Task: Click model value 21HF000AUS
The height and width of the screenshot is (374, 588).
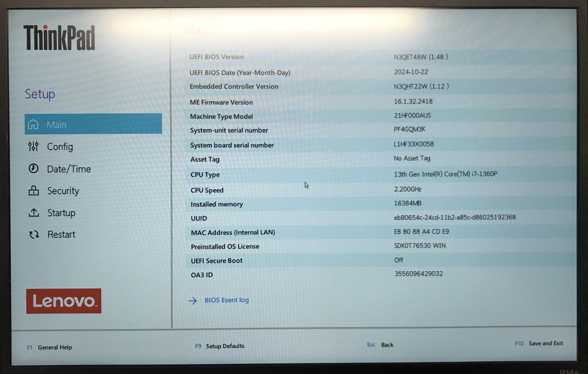Action: pyautogui.click(x=412, y=115)
